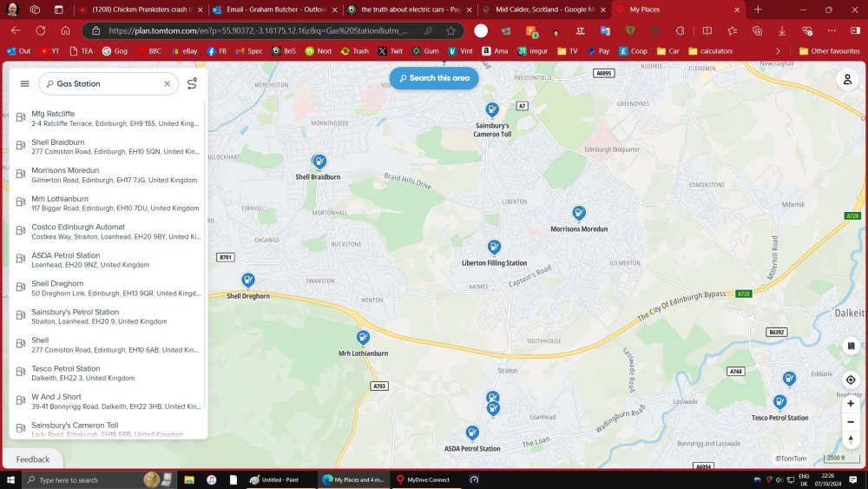Open the calculators bookmarks folder
This screenshot has width=868, height=489.
(710, 51)
